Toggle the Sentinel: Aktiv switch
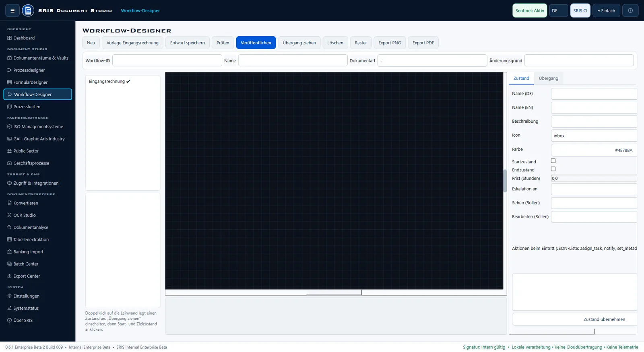 530,10
